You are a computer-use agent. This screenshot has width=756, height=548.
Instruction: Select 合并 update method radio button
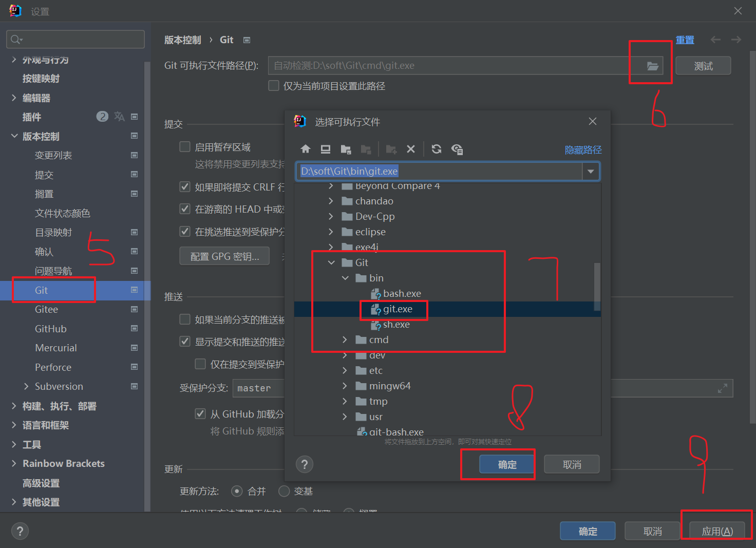click(x=237, y=492)
